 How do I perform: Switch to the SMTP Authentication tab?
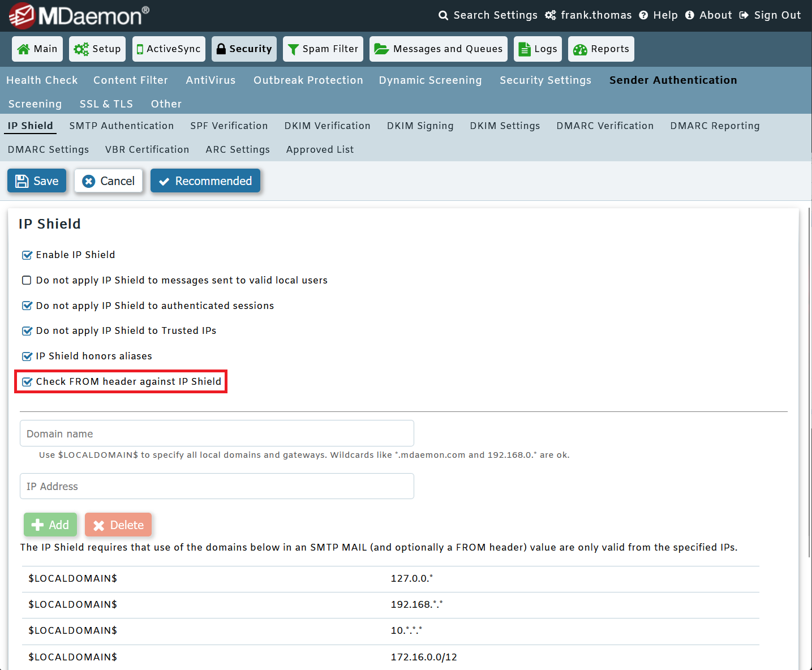[121, 126]
